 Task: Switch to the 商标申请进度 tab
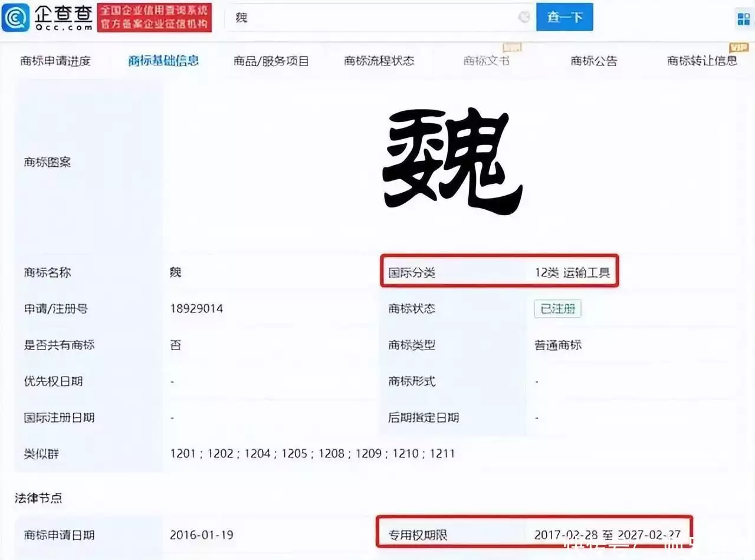[x=55, y=61]
